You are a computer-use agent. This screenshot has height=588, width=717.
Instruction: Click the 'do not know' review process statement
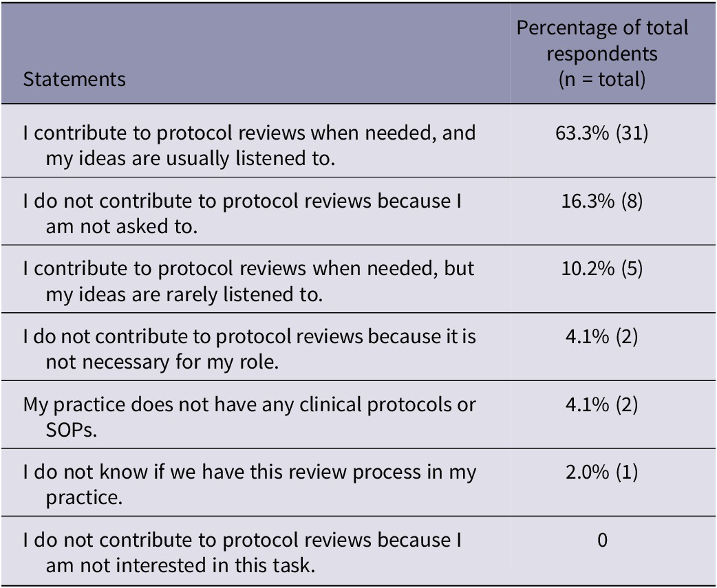tap(249, 484)
